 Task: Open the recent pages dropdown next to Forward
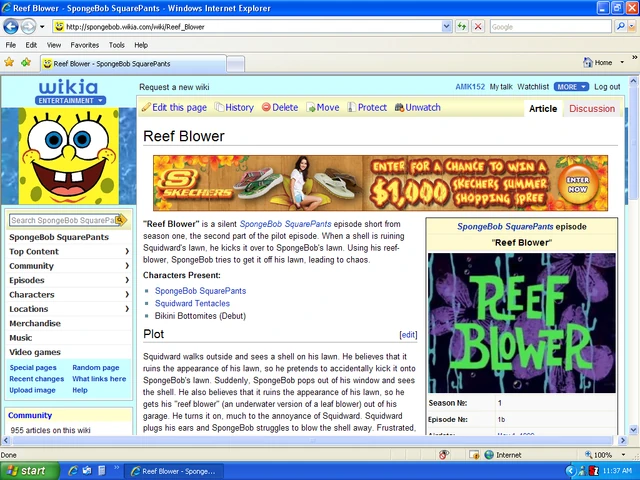(x=42, y=27)
